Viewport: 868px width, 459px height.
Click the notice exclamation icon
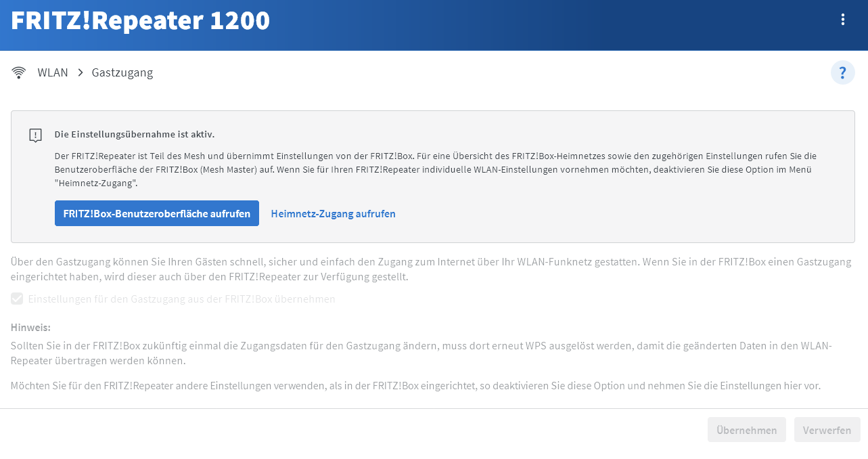pyautogui.click(x=36, y=135)
